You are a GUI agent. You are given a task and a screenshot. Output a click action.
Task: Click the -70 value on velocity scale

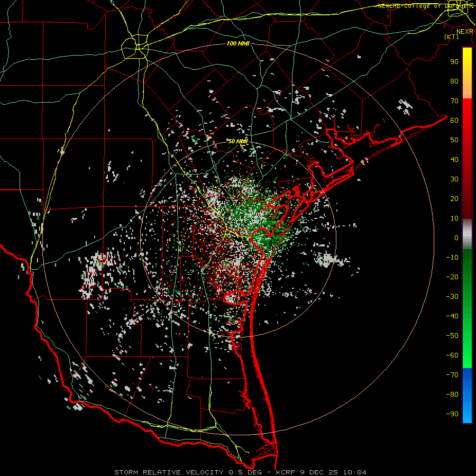(x=452, y=375)
